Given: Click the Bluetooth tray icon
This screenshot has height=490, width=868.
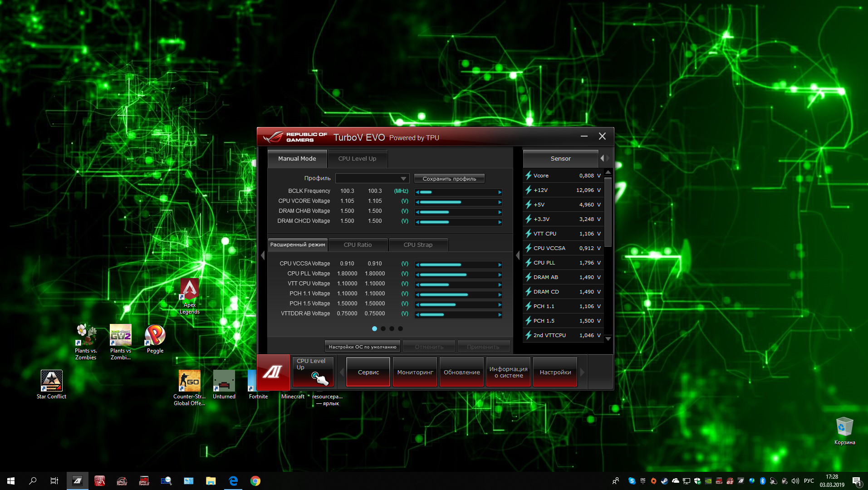Looking at the screenshot, I should click(762, 481).
